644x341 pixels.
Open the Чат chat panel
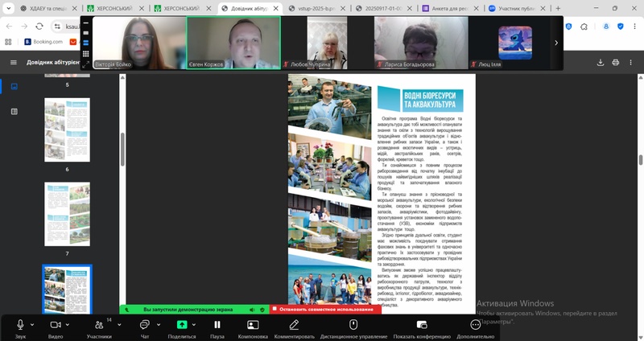coord(145,325)
